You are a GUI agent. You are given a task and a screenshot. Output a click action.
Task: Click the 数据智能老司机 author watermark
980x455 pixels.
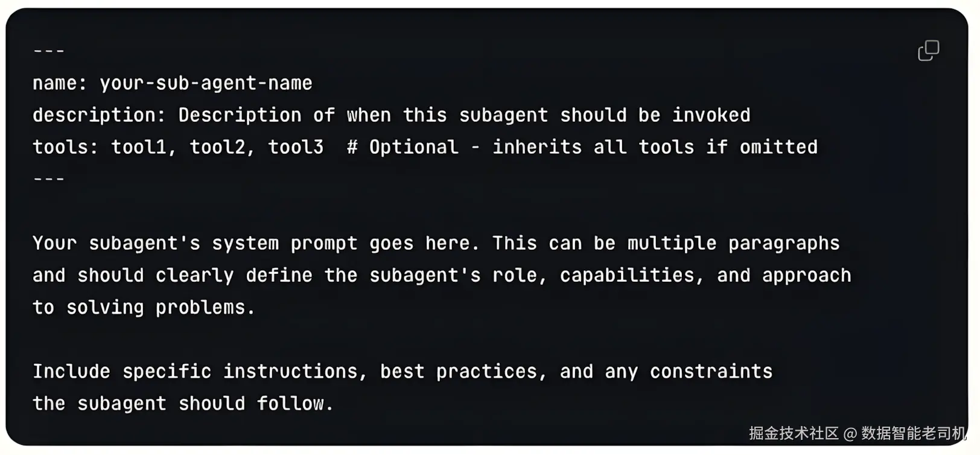coord(914,433)
